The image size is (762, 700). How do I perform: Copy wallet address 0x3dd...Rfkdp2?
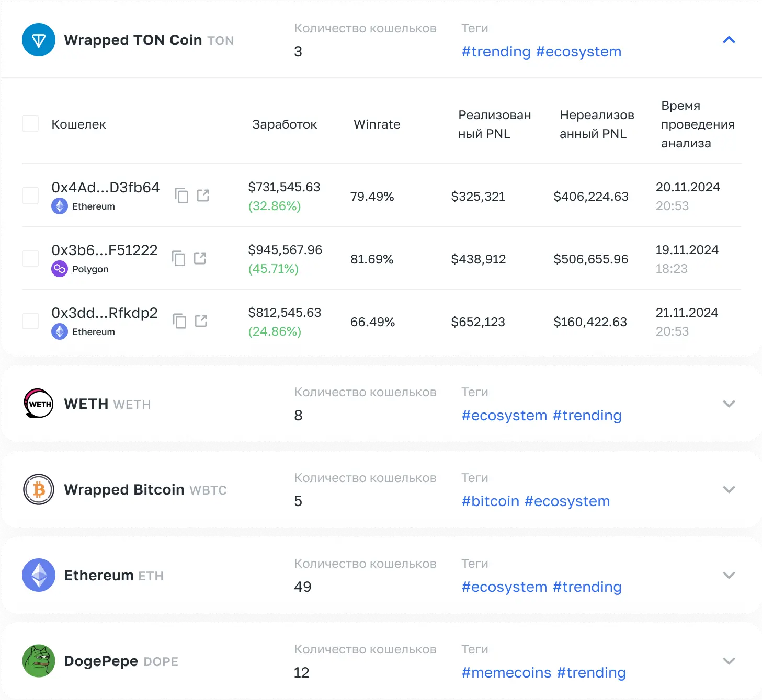click(x=179, y=321)
